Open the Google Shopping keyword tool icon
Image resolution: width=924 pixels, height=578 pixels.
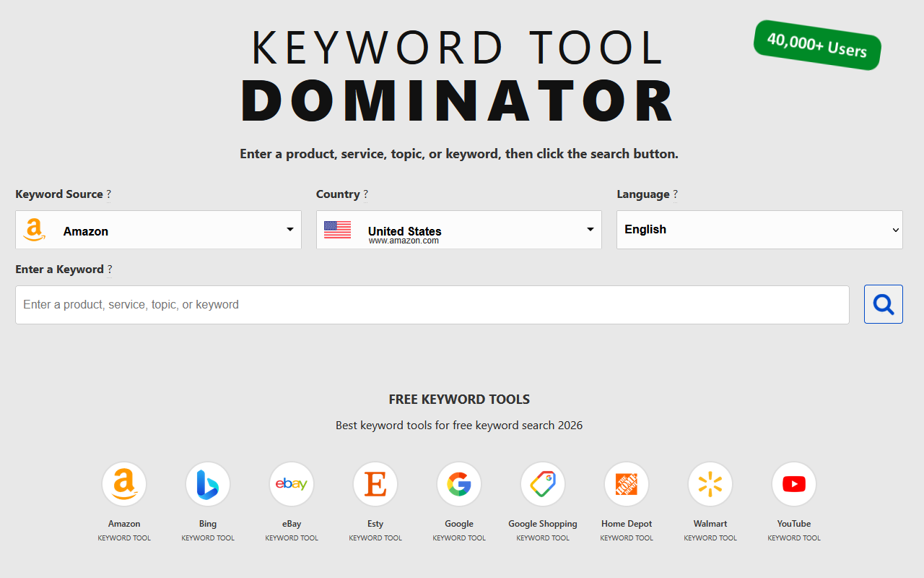pyautogui.click(x=543, y=484)
